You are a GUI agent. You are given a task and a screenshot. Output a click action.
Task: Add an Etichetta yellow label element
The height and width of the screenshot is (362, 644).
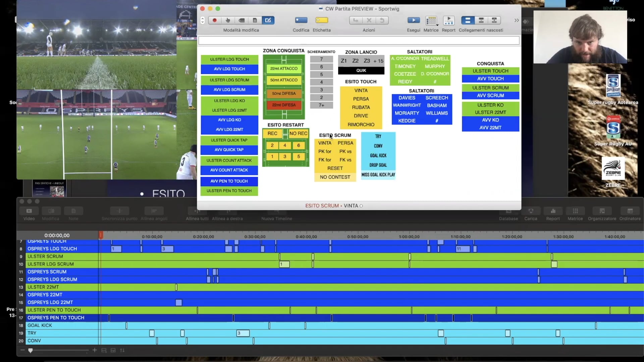coord(322,20)
